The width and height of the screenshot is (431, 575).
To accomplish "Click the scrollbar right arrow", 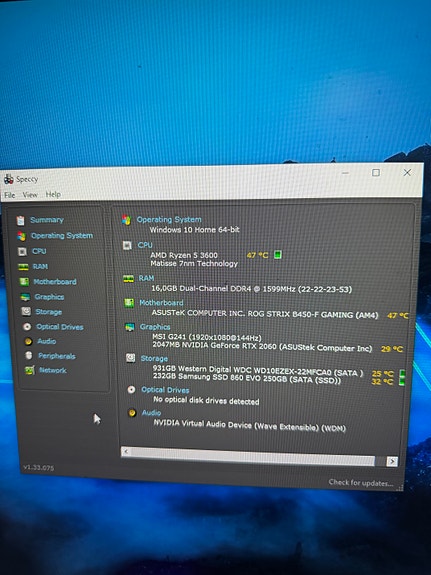I will click(x=392, y=461).
